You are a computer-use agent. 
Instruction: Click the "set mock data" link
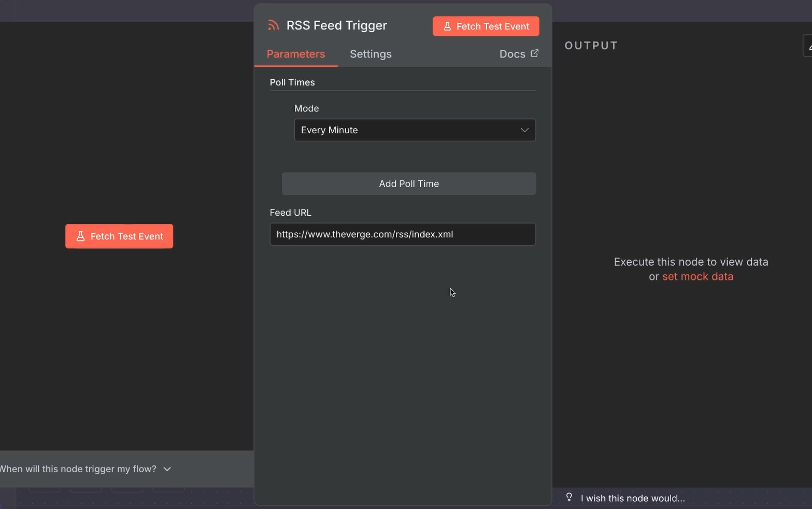pos(697,276)
